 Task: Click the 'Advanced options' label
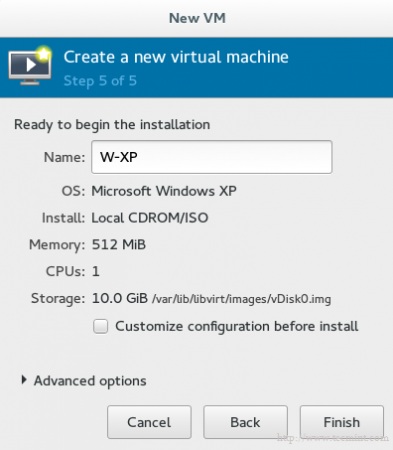(x=90, y=381)
